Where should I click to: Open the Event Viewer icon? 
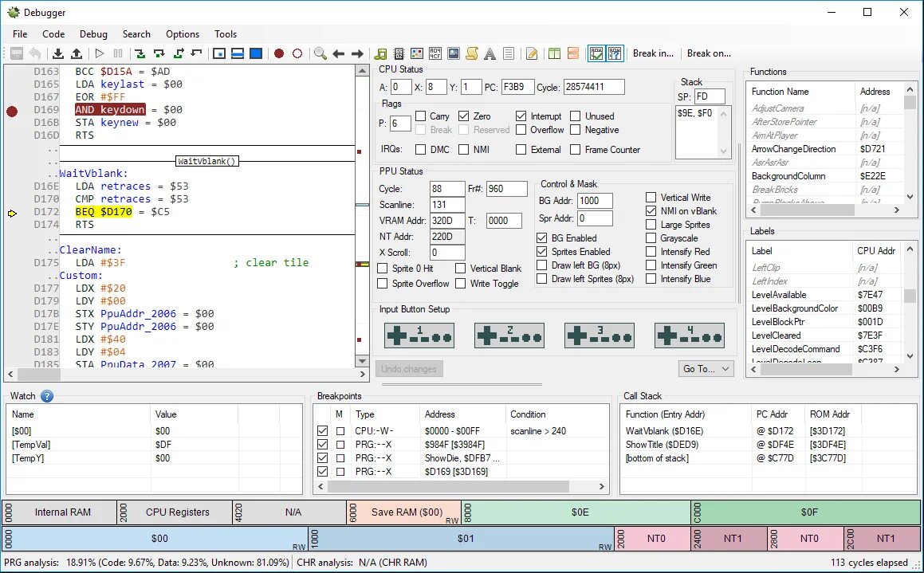[417, 53]
